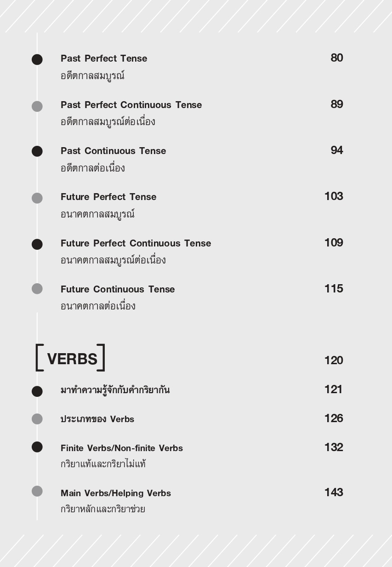The image size is (392, 567).
Task: Click the gray bullet beside Past Perfect Continuous Tense
Action: coord(37,106)
